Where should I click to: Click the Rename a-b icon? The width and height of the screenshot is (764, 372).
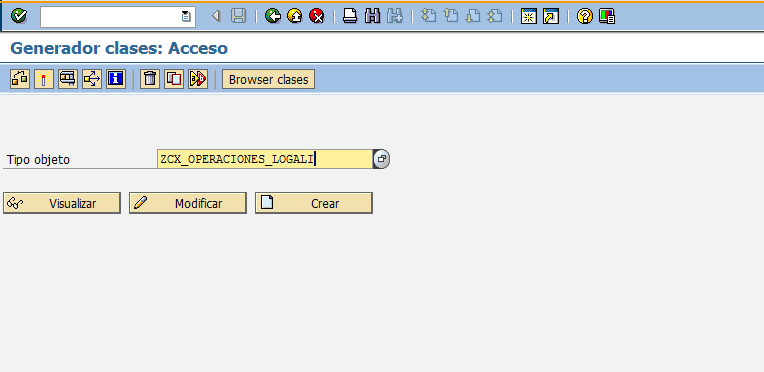coord(198,79)
